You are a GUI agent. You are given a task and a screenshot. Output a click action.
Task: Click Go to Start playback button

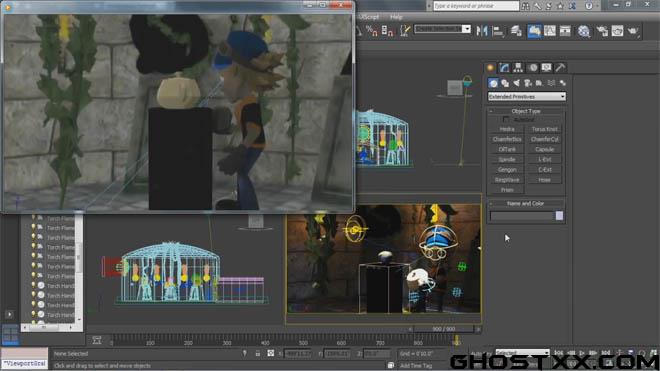point(559,353)
